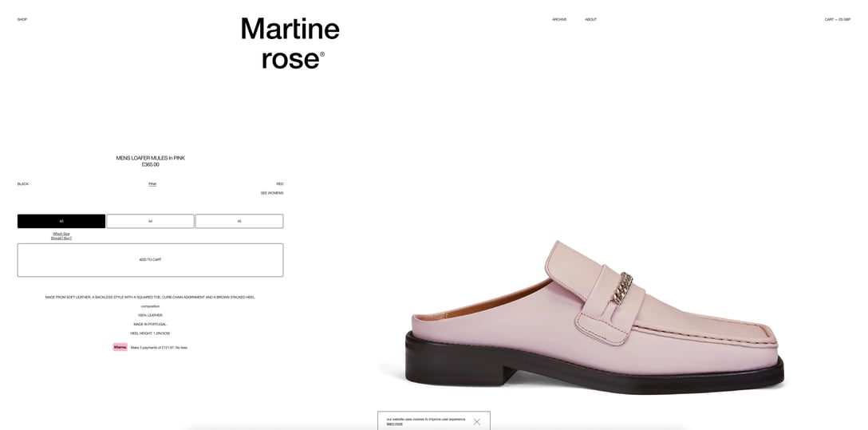Viewport: 868px width, 430px height.
Task: Select the PINK colour option
Action: coord(152,183)
